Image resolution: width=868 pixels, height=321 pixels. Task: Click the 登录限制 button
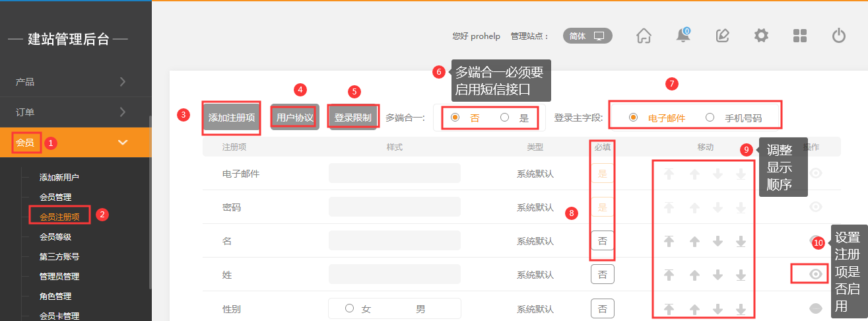tap(352, 118)
